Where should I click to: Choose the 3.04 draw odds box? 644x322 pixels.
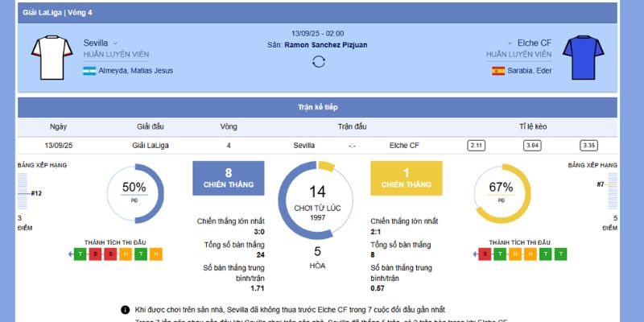[x=532, y=146]
